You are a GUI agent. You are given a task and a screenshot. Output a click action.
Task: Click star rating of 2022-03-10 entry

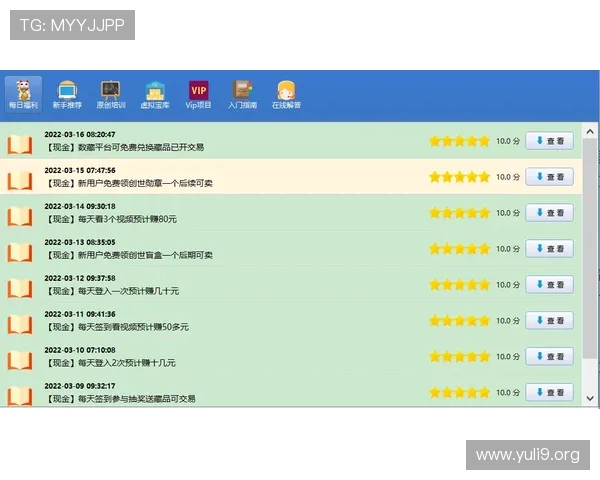coord(459,357)
